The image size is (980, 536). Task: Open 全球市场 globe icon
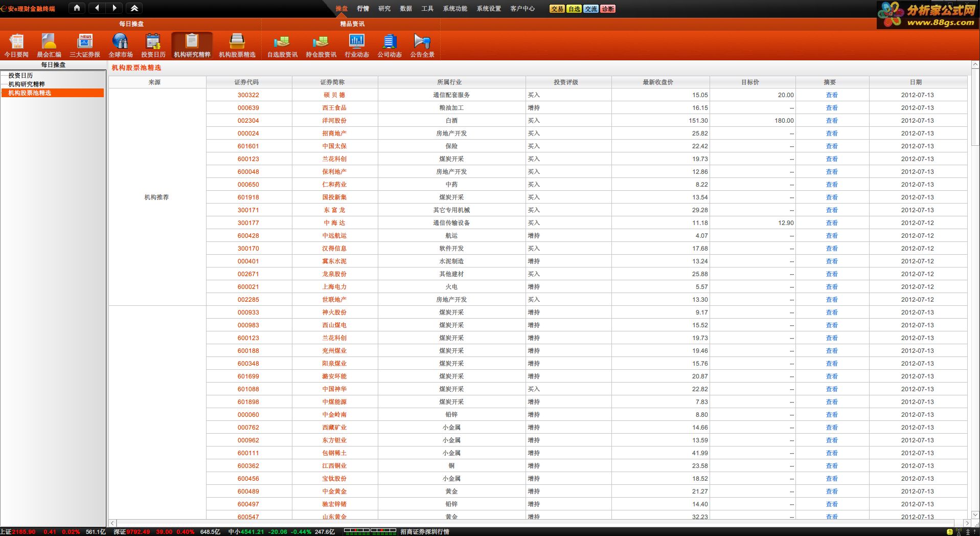pyautogui.click(x=121, y=46)
